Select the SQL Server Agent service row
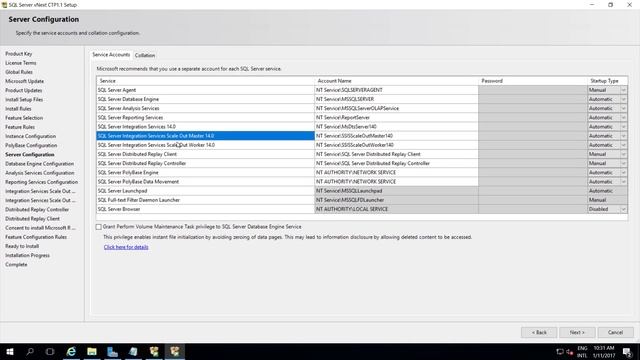 (205, 90)
